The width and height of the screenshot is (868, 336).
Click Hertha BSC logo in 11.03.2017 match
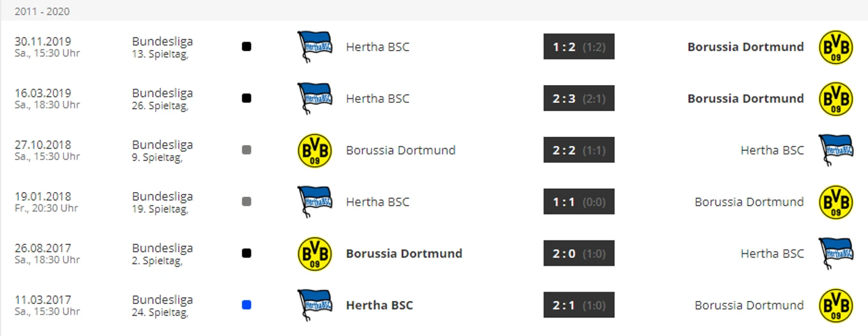(x=315, y=306)
